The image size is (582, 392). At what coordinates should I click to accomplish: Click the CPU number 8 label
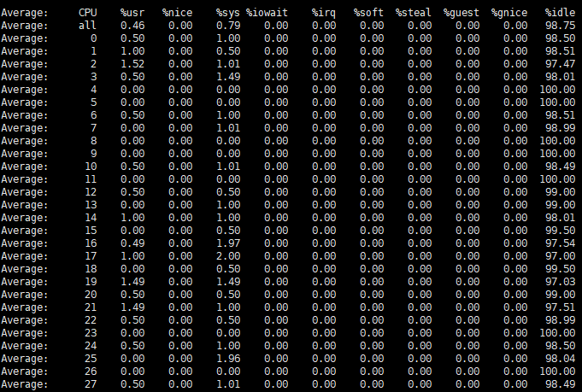93,141
